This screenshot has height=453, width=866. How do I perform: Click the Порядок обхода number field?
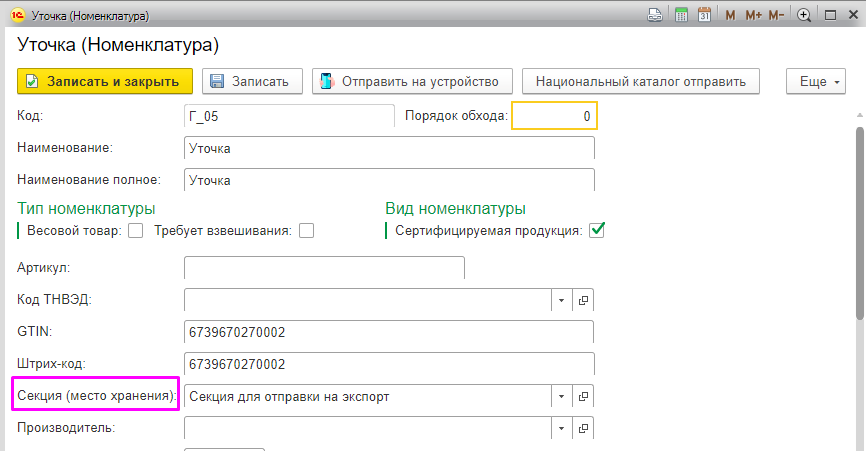coord(555,116)
